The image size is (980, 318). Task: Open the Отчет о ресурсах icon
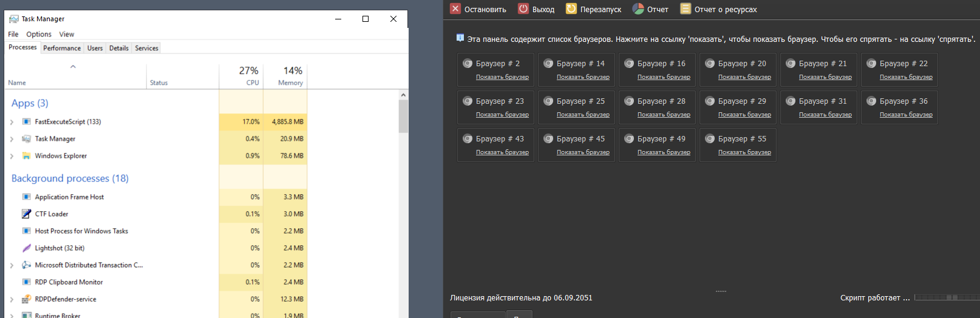[686, 8]
